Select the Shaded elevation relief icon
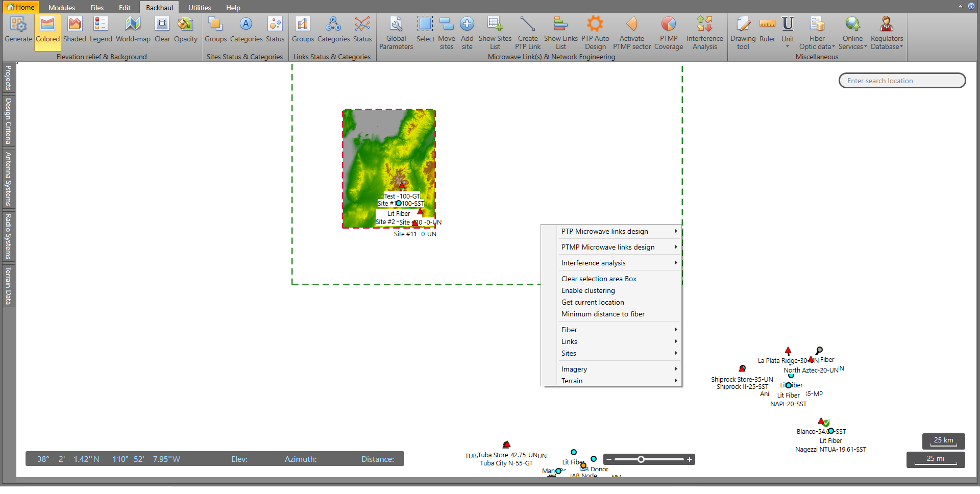Screen dimensions: 980x494 pyautogui.click(x=74, y=32)
